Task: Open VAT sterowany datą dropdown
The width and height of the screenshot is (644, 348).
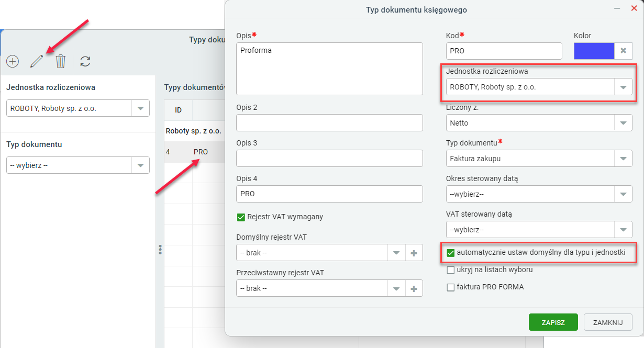Action: 623,230
